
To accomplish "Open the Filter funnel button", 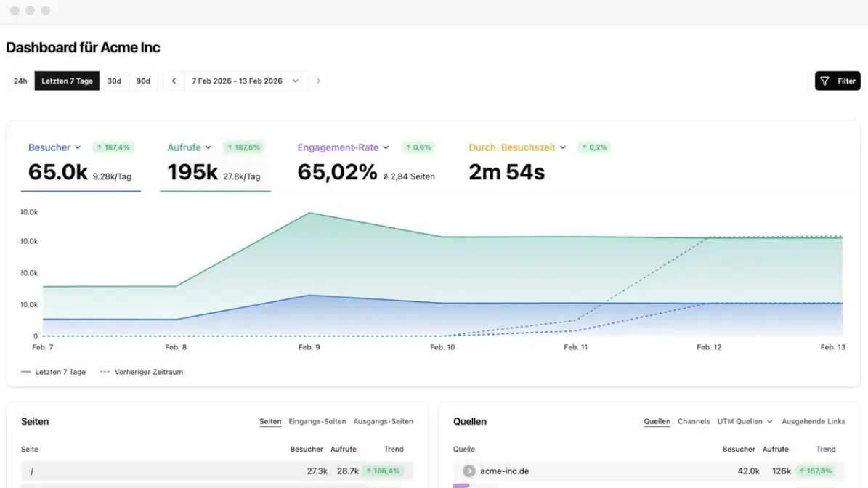I will (837, 81).
